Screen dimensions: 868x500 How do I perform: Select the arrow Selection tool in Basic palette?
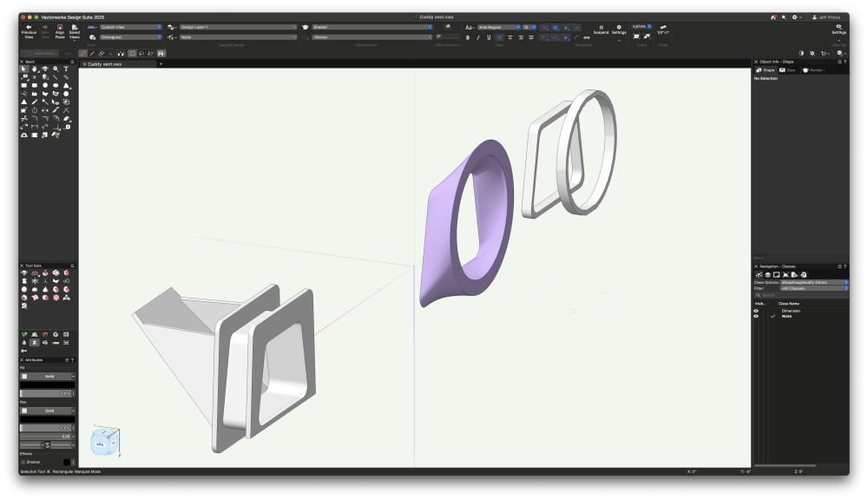pyautogui.click(x=24, y=69)
